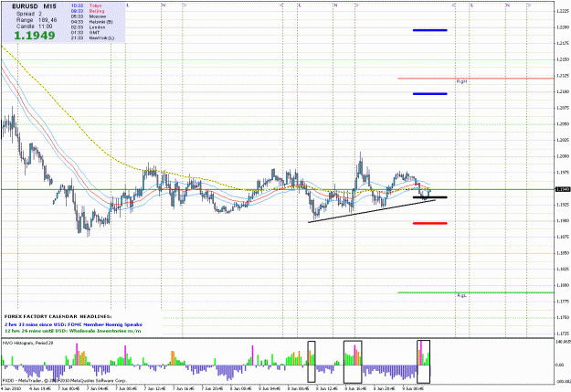Select the pink RgH horizontal line
This screenshot has height=392, width=571.
point(476,78)
